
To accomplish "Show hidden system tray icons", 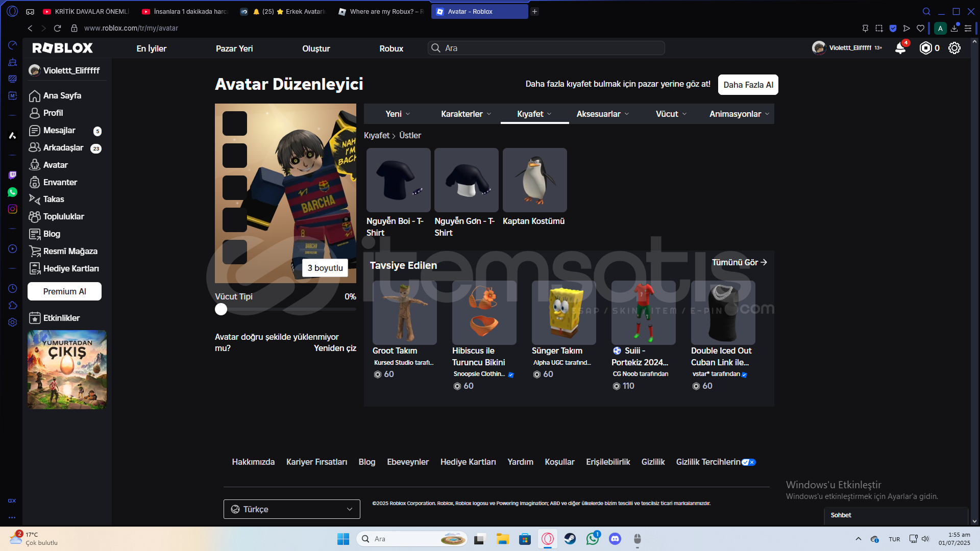I will point(859,539).
